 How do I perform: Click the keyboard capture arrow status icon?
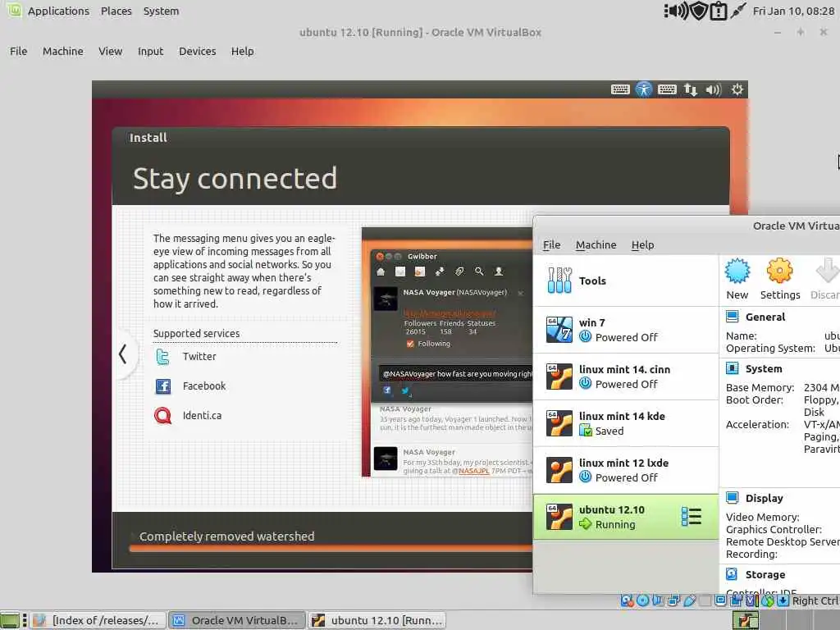point(783,600)
